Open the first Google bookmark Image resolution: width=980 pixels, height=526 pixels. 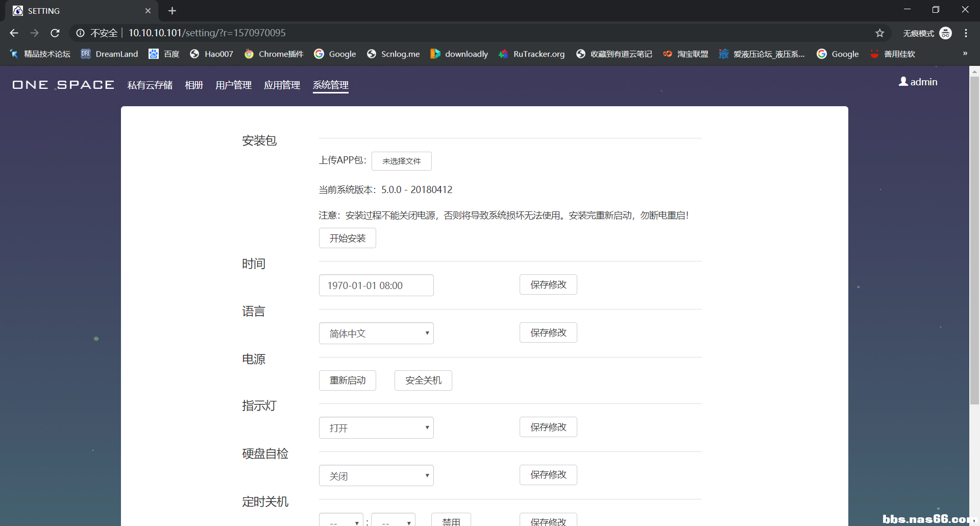click(335, 54)
